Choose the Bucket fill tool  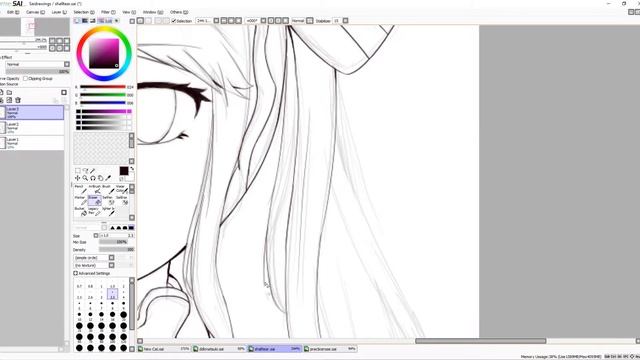pos(80,211)
